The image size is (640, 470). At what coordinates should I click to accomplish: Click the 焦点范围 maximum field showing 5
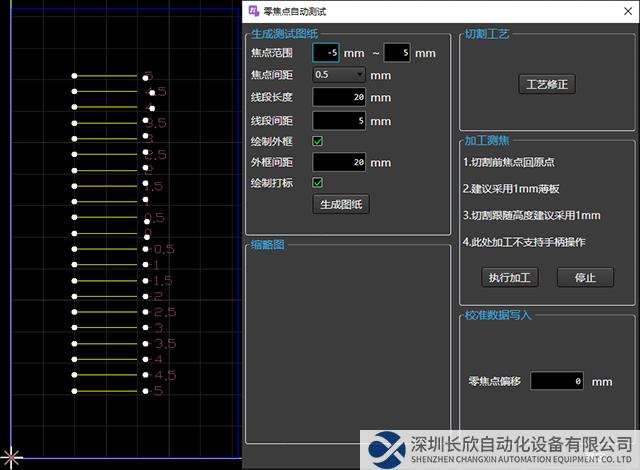point(396,52)
